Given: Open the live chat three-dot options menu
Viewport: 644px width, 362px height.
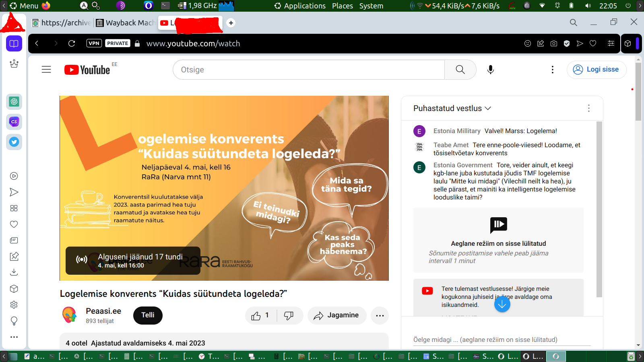Looking at the screenshot, I should 589,108.
